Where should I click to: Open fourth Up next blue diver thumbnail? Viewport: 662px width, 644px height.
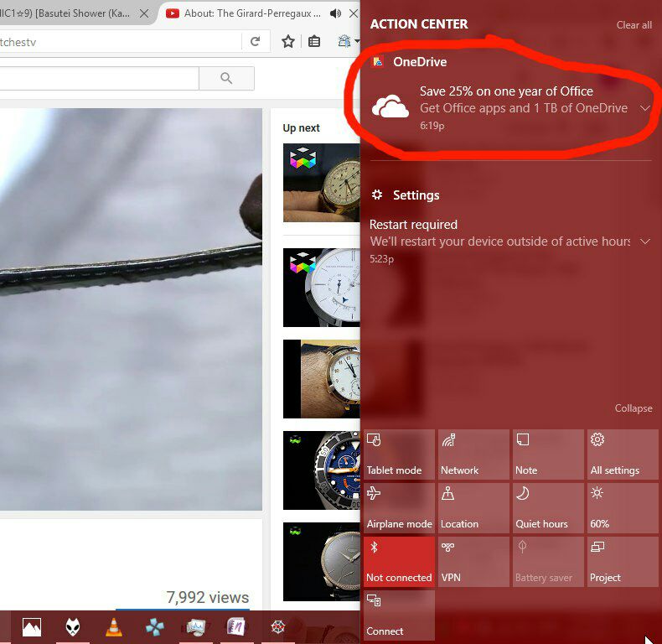coord(321,470)
